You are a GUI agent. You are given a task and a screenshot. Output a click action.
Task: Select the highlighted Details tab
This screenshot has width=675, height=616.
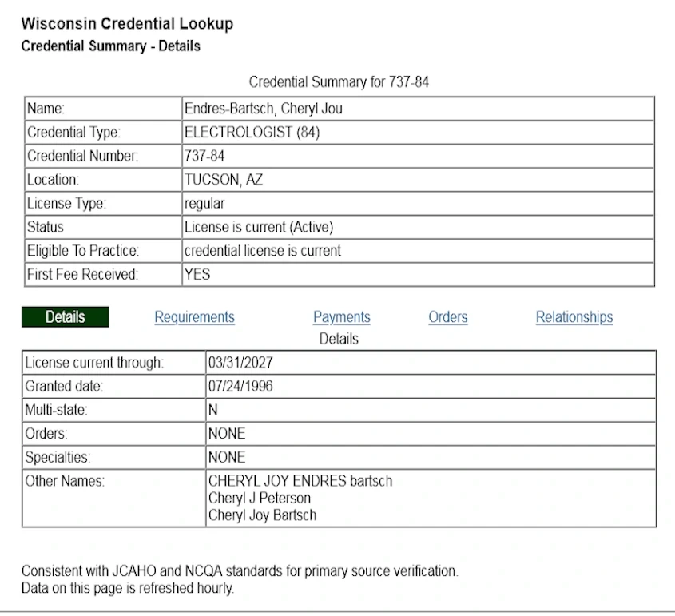pos(65,317)
